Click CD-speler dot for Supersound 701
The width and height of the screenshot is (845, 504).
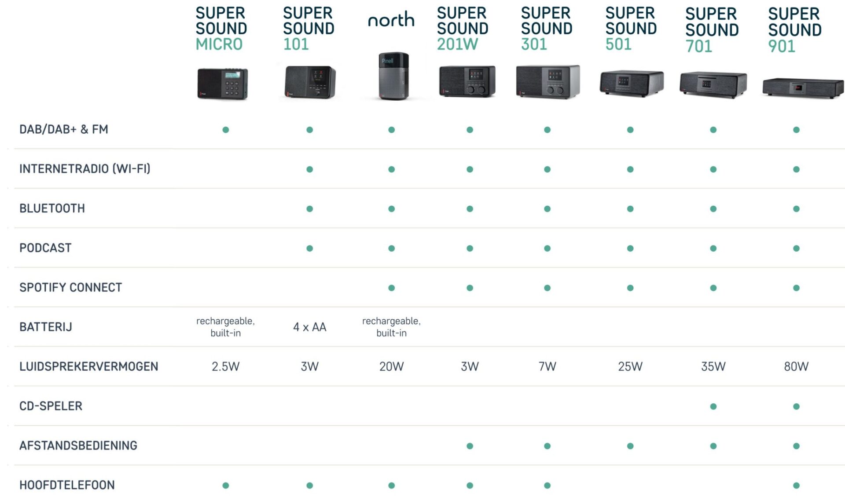click(x=713, y=406)
